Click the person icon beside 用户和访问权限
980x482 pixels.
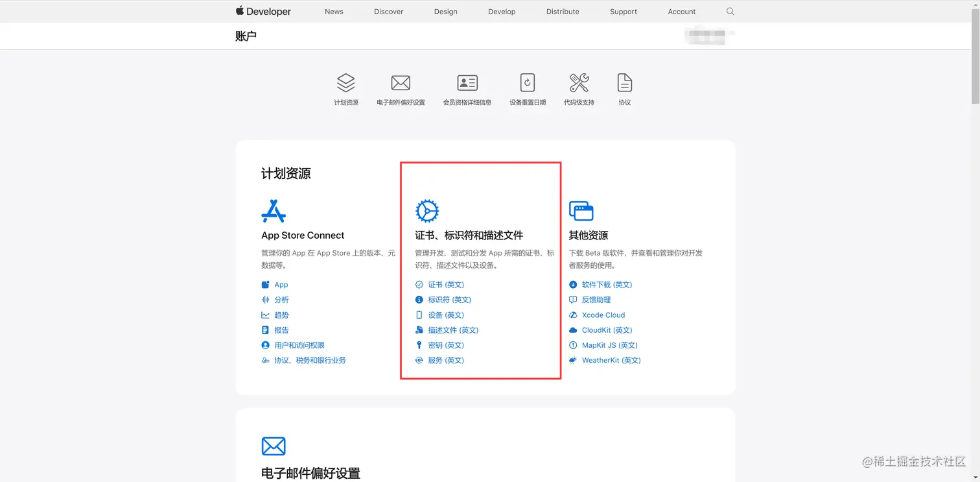(x=265, y=345)
